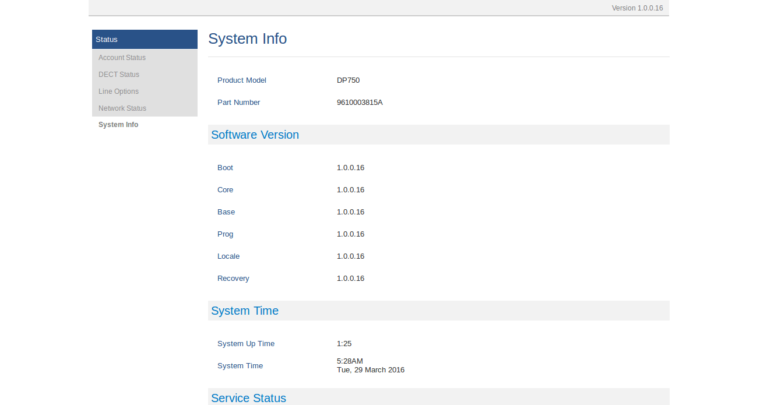Click the Core version label

pyautogui.click(x=225, y=190)
